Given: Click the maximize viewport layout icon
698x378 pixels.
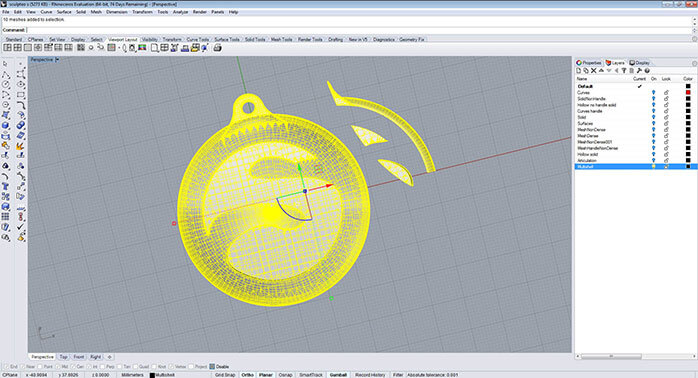Looking at the screenshot, I should point(28,48).
